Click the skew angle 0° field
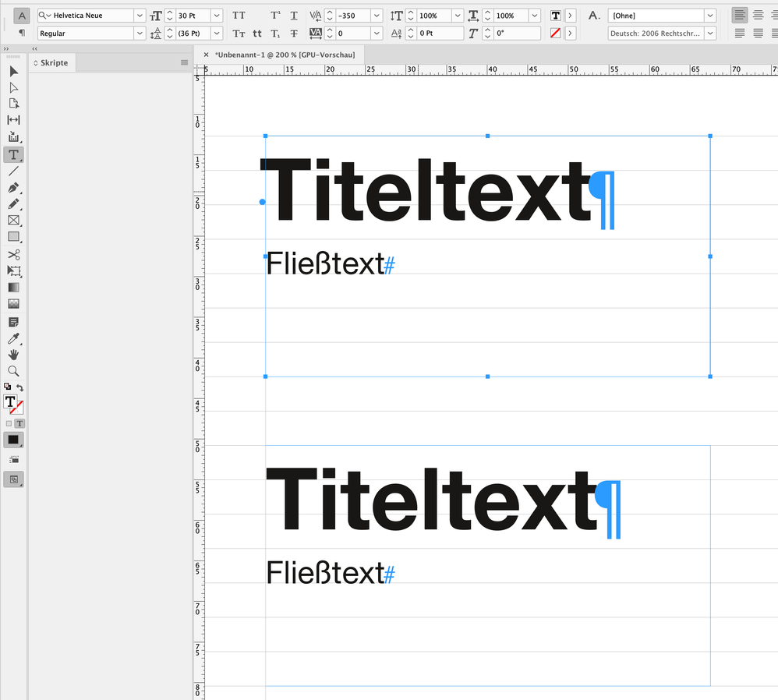The image size is (778, 700). coord(517,34)
